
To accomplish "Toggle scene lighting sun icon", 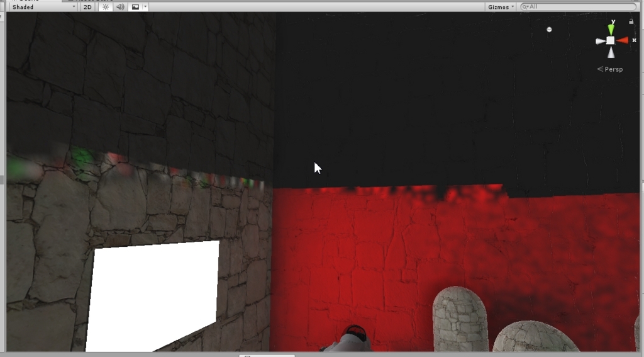I will click(x=106, y=7).
